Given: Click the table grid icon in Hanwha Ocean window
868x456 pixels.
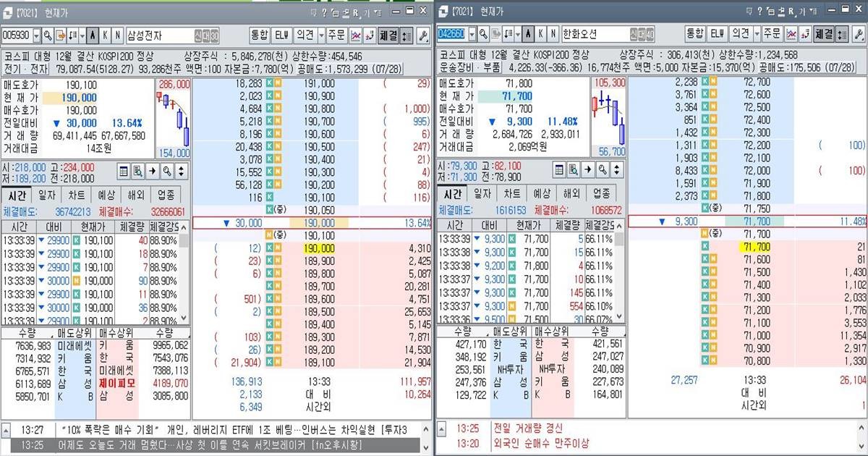Looking at the screenshot, I should 560,171.
